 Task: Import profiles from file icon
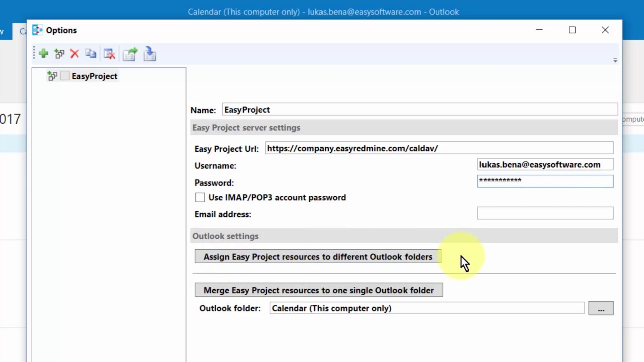click(150, 54)
